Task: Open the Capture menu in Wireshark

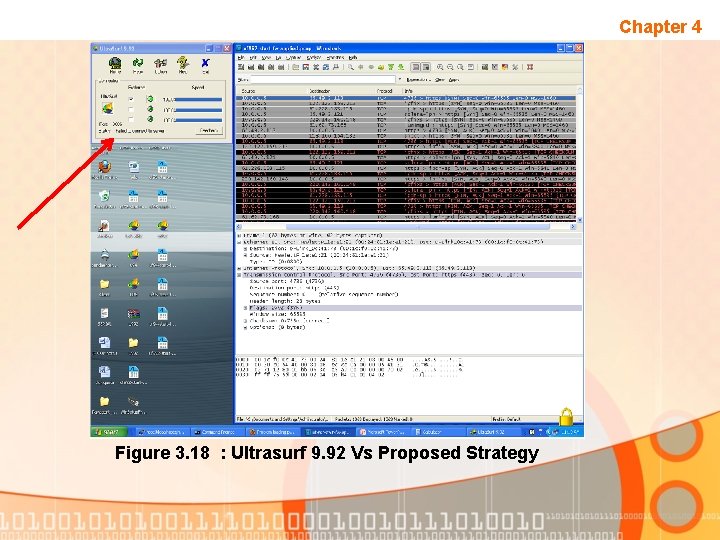Action: (x=293, y=57)
